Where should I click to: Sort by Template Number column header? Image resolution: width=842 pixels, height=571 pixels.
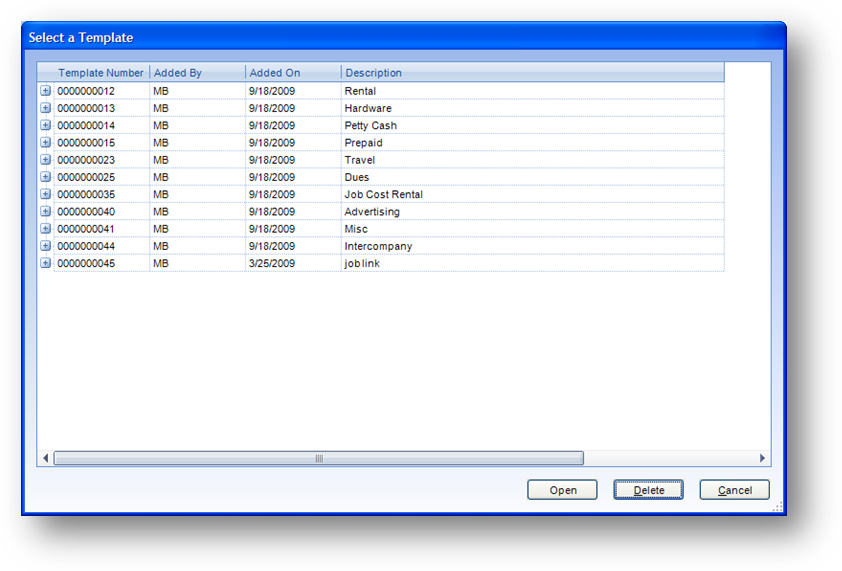click(100, 73)
